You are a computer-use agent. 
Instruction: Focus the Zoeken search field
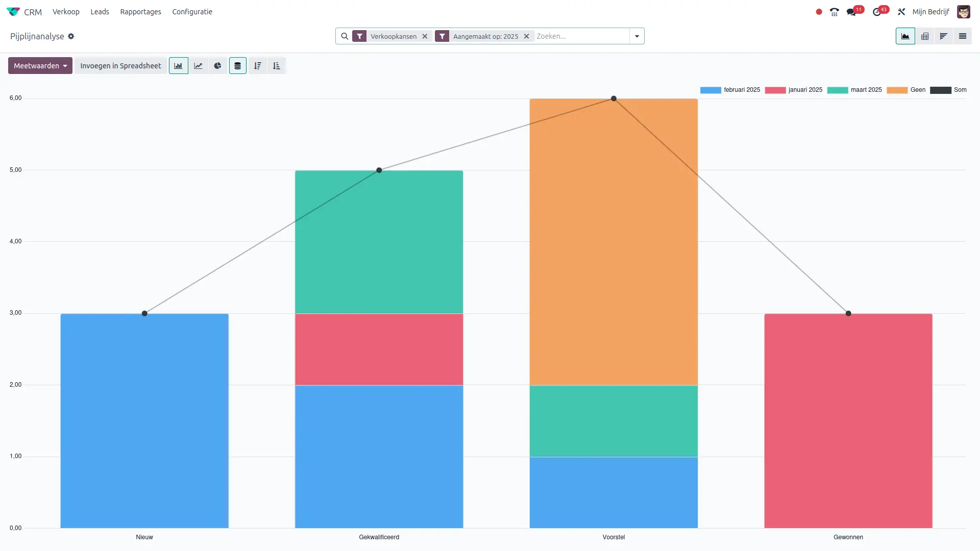pyautogui.click(x=581, y=36)
